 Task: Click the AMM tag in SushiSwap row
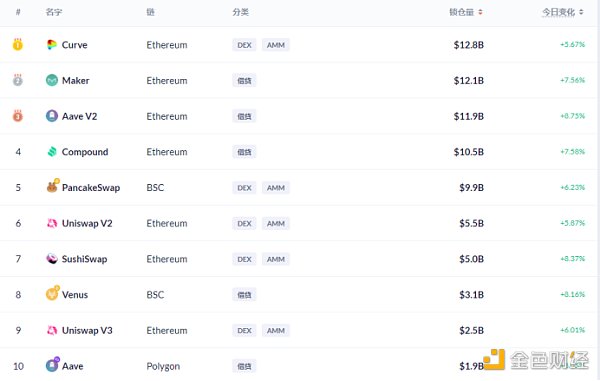point(276,259)
